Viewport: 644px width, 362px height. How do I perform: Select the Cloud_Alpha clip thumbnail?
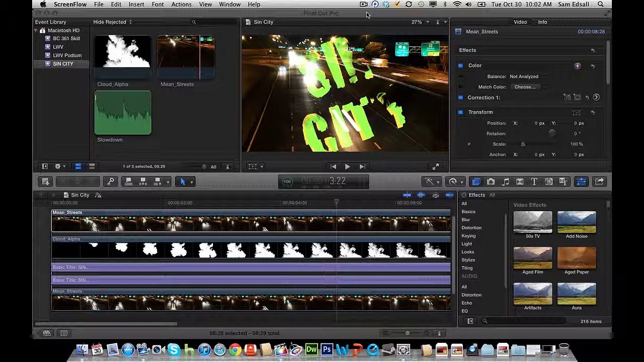pyautogui.click(x=123, y=57)
